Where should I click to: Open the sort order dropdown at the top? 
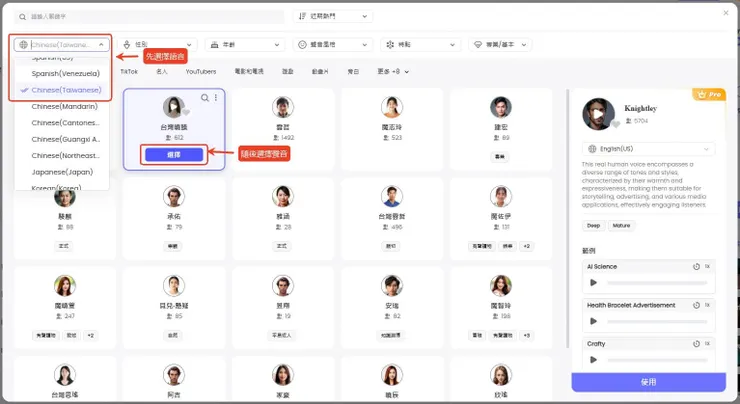pos(333,16)
